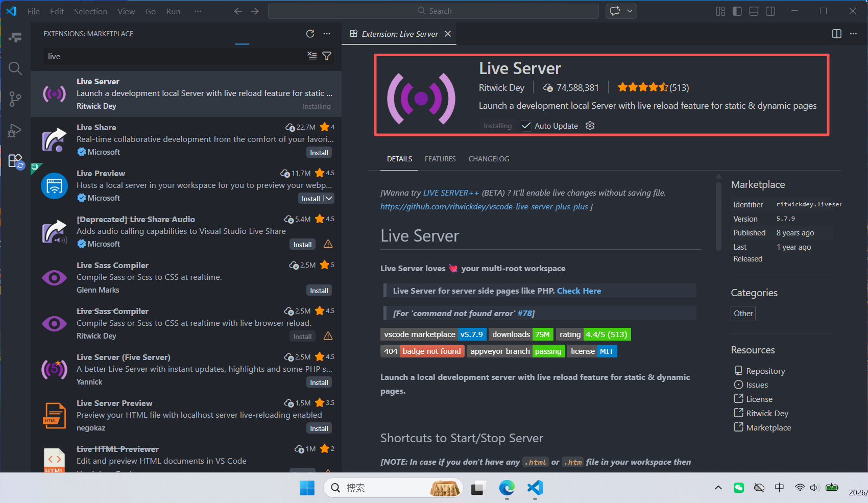
Task: Install Live Server (Five Server) extension
Action: 319,382
